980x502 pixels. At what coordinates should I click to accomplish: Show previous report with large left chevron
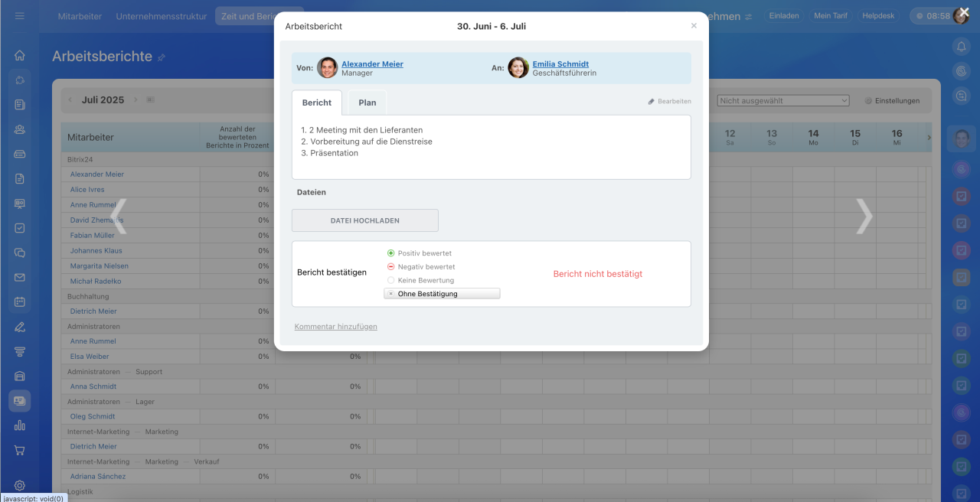coord(120,217)
